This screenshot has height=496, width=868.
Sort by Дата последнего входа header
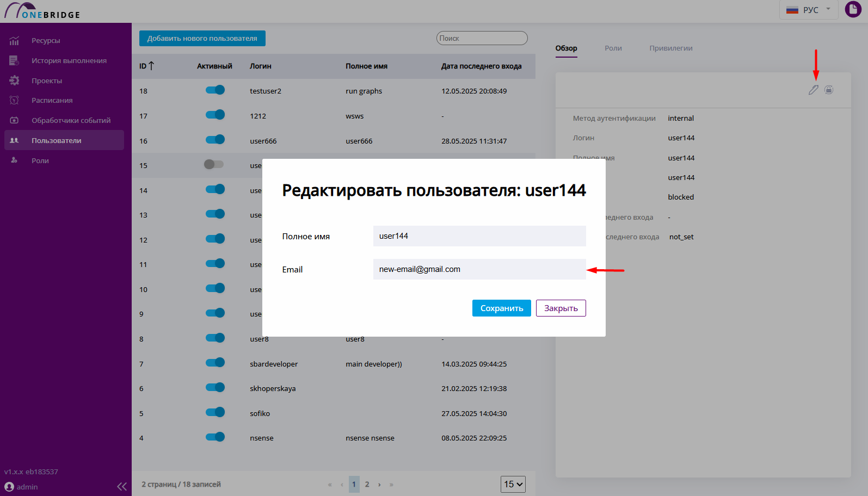pyautogui.click(x=482, y=66)
